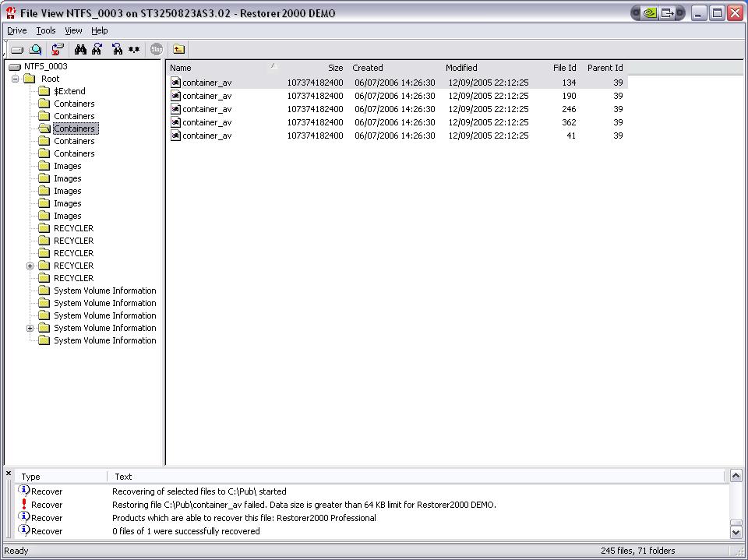This screenshot has height=560, width=748.
Task: Click the file icon of File Id 362
Action: [x=175, y=122]
